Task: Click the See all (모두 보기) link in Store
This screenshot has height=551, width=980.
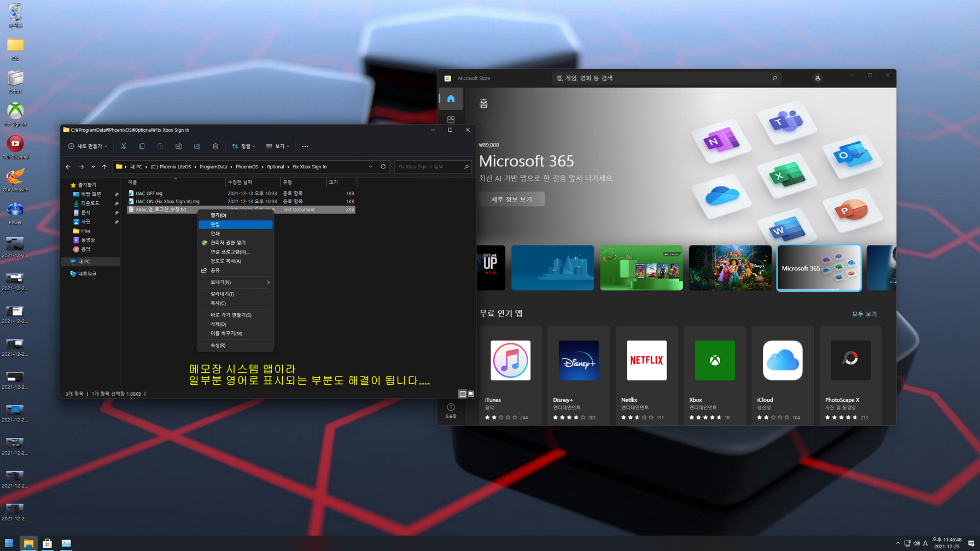Action: tap(864, 314)
